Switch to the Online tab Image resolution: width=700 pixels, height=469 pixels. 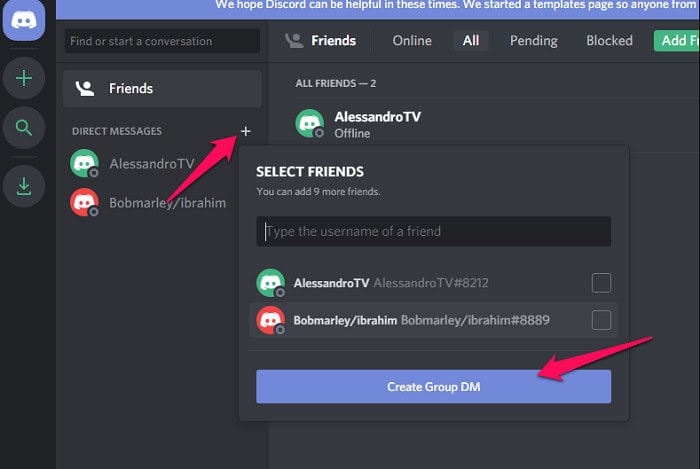coord(412,41)
